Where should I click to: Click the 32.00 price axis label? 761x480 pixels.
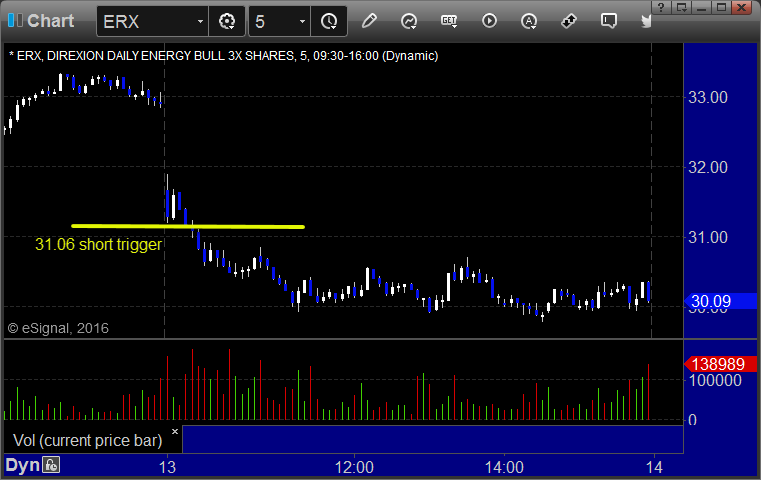click(708, 168)
